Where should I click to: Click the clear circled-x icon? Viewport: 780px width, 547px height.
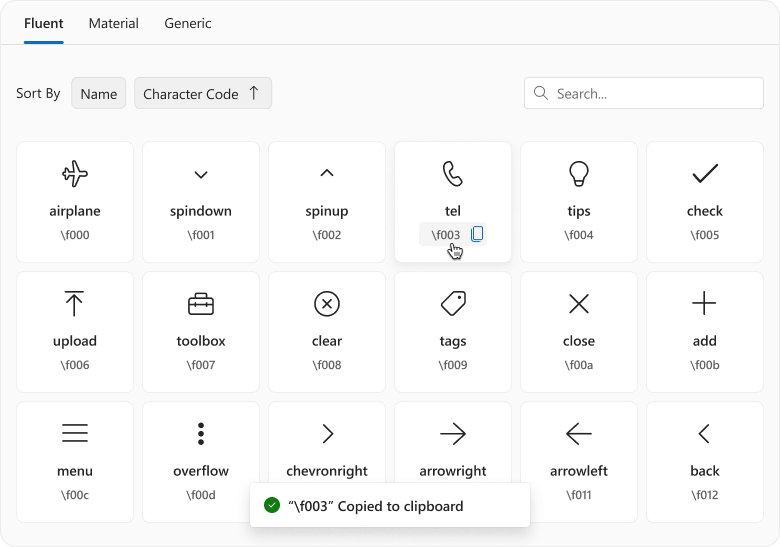327,304
